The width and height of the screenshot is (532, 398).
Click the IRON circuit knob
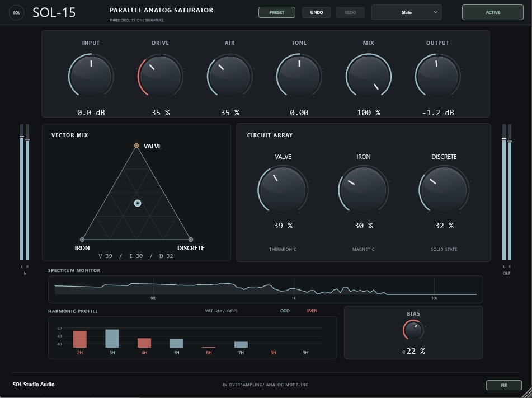[364, 190]
